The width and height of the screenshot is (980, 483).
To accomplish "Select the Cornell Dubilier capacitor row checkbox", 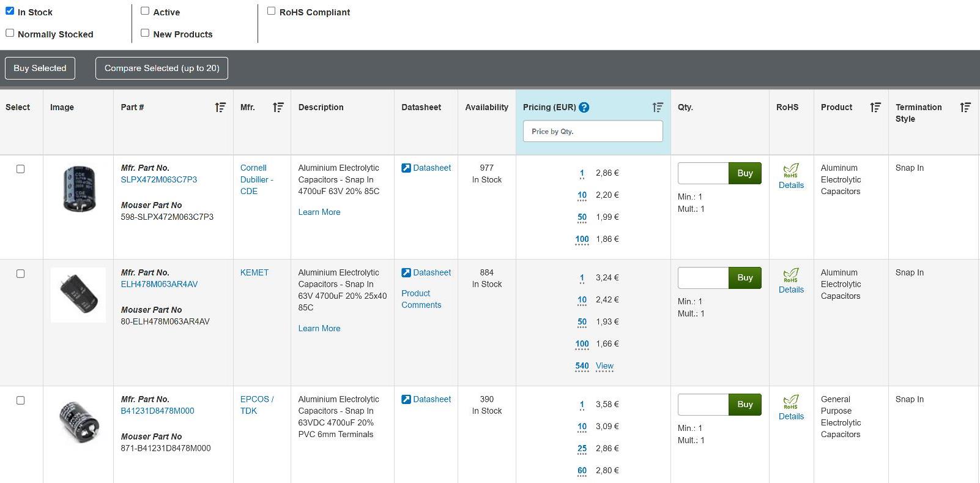I will click(20, 169).
